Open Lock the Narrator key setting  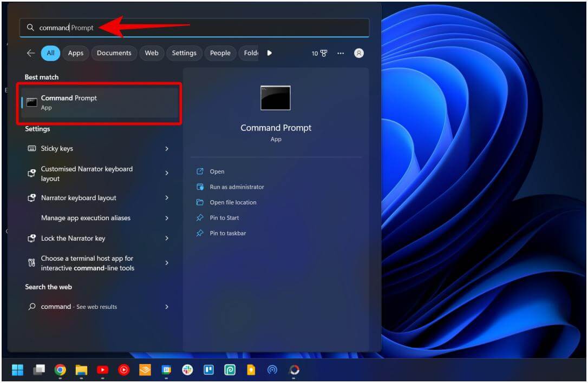coord(100,239)
